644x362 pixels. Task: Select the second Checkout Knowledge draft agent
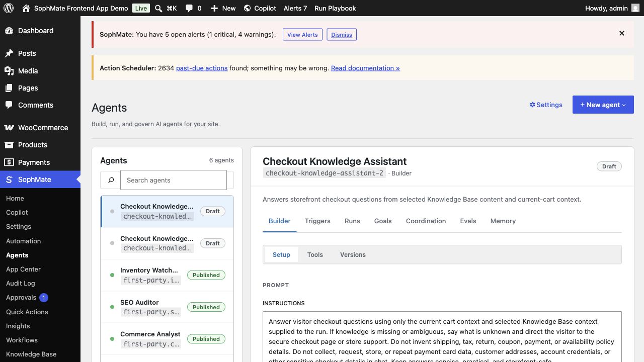coord(167,243)
